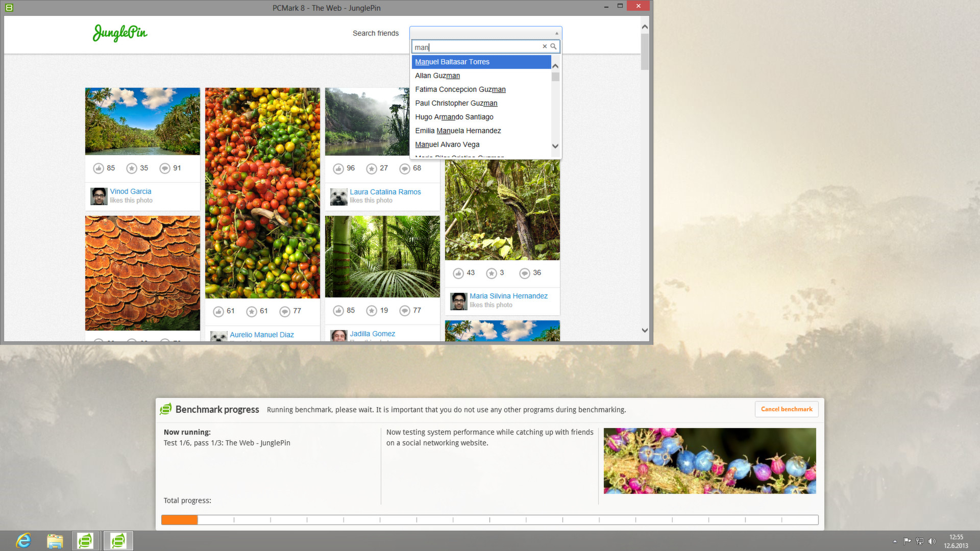The height and width of the screenshot is (551, 980).
Task: Click the down arrow in the suggestions list
Action: [x=555, y=146]
